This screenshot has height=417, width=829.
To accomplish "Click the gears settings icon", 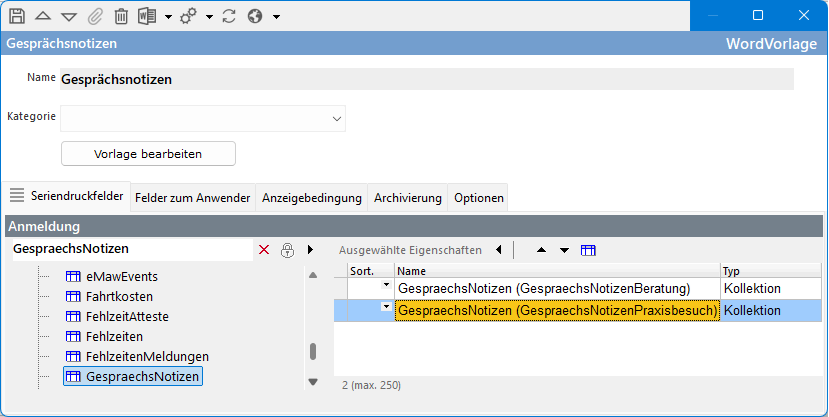I will pyautogui.click(x=188, y=16).
